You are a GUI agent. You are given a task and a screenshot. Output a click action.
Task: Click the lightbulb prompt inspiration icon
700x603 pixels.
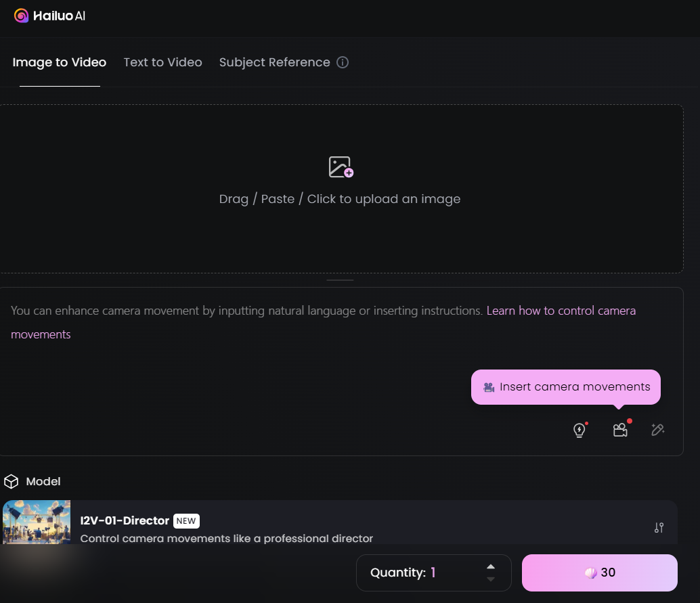tap(579, 430)
